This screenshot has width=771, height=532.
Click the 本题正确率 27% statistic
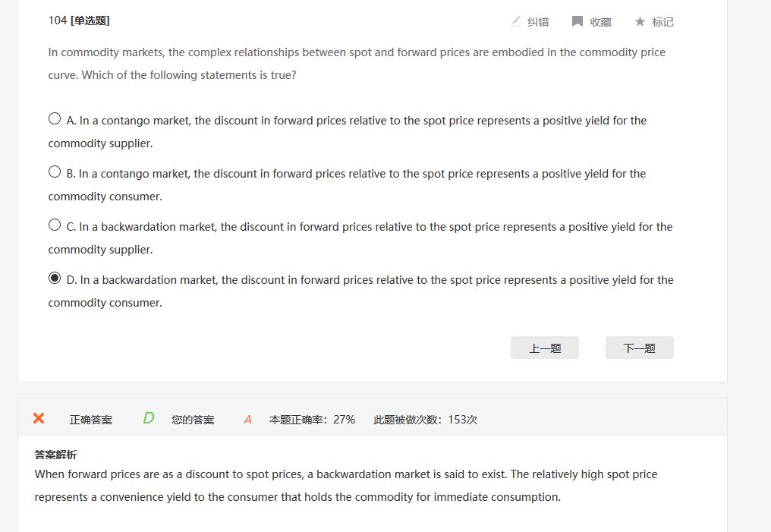pyautogui.click(x=312, y=419)
